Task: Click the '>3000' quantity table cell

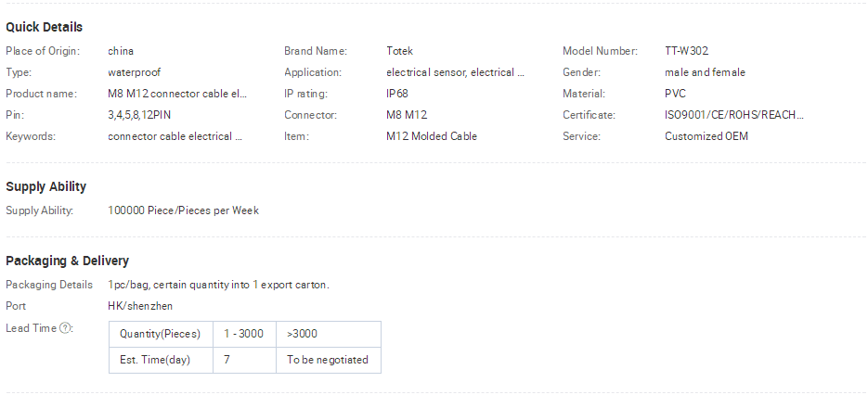Action: tap(329, 334)
